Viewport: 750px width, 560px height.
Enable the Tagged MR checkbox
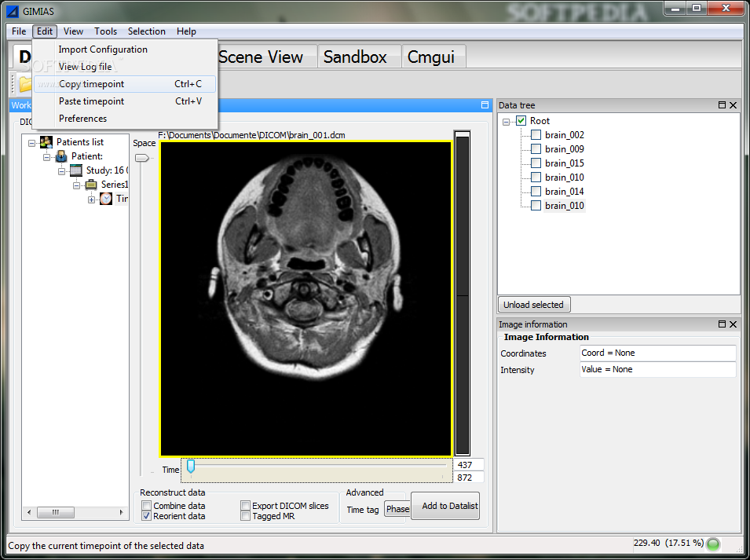(x=245, y=516)
